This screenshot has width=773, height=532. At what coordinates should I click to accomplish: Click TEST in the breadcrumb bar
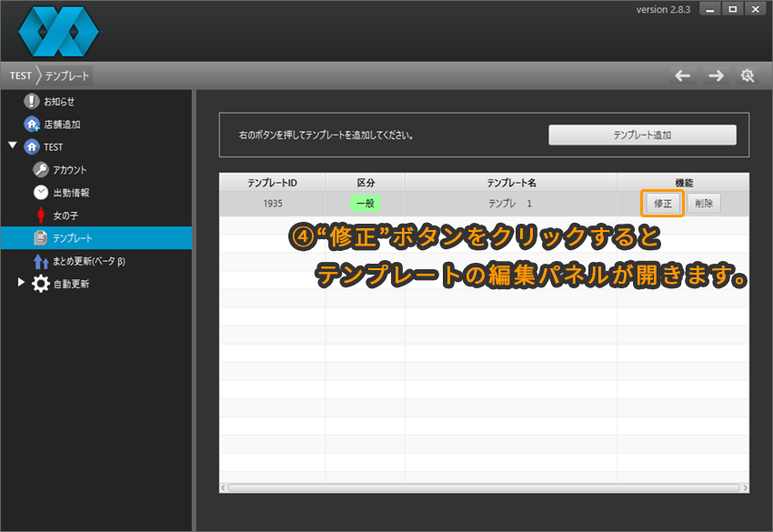point(21,75)
